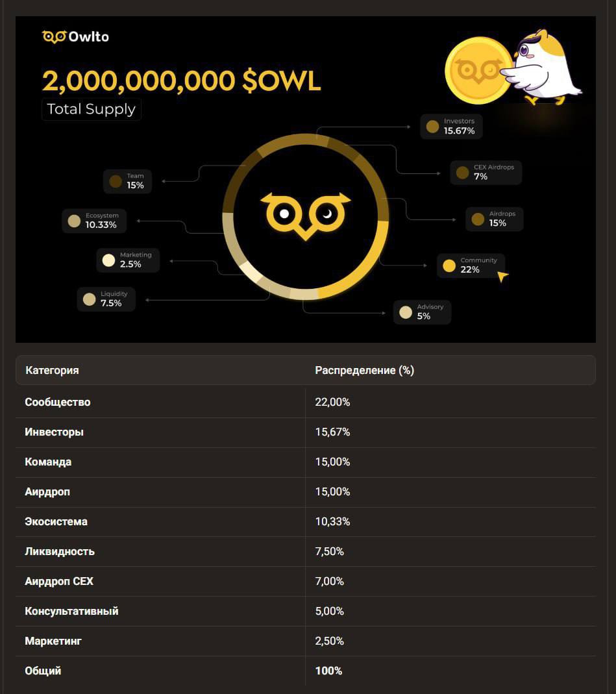Click the 100% value in the Общий row
The height and width of the screenshot is (694, 616).
pyautogui.click(x=328, y=671)
